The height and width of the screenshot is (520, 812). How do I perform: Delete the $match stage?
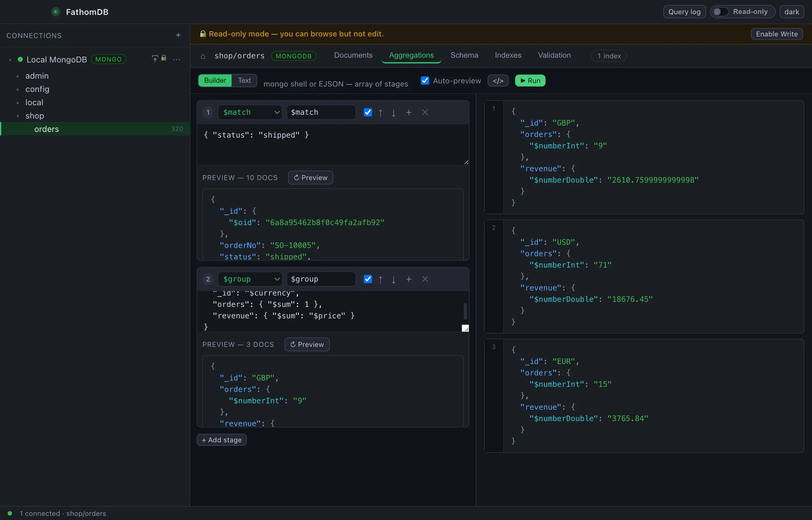(x=425, y=112)
